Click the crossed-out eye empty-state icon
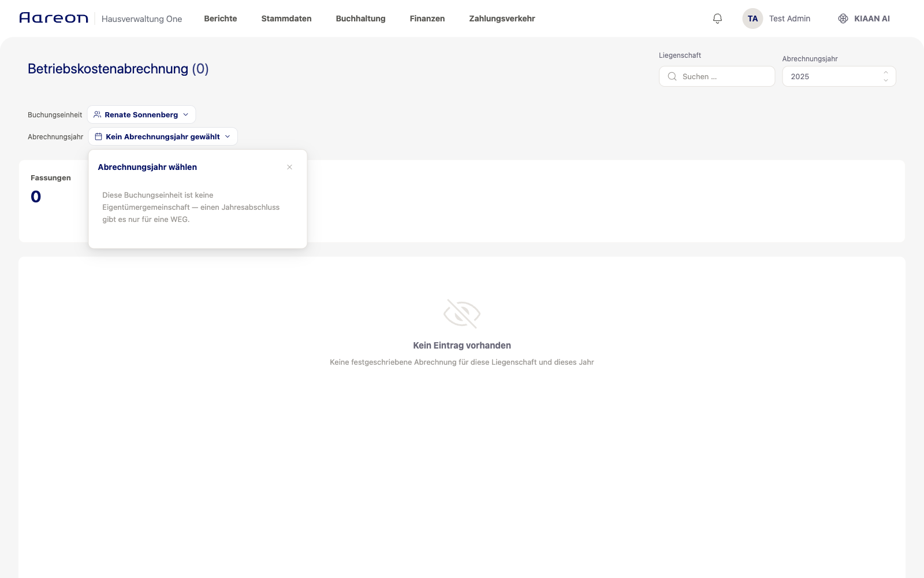Screen dimensions: 924x578 click(x=462, y=314)
